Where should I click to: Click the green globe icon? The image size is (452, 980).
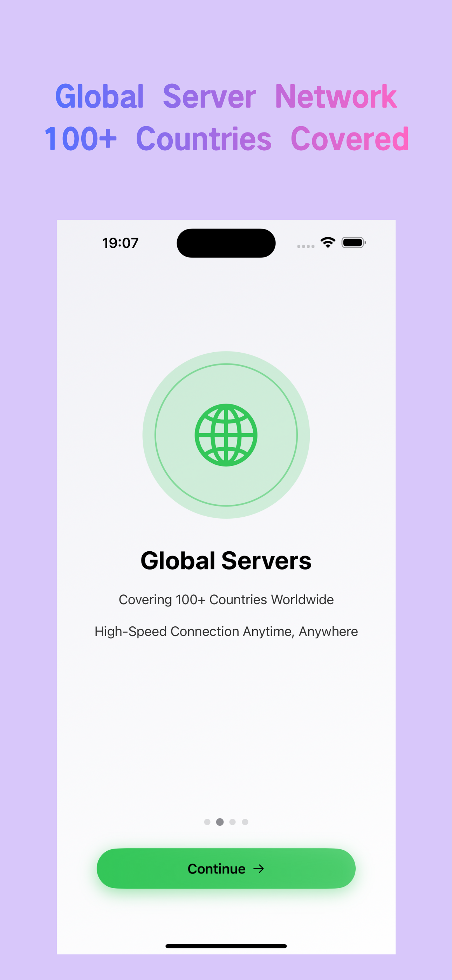coord(226,435)
